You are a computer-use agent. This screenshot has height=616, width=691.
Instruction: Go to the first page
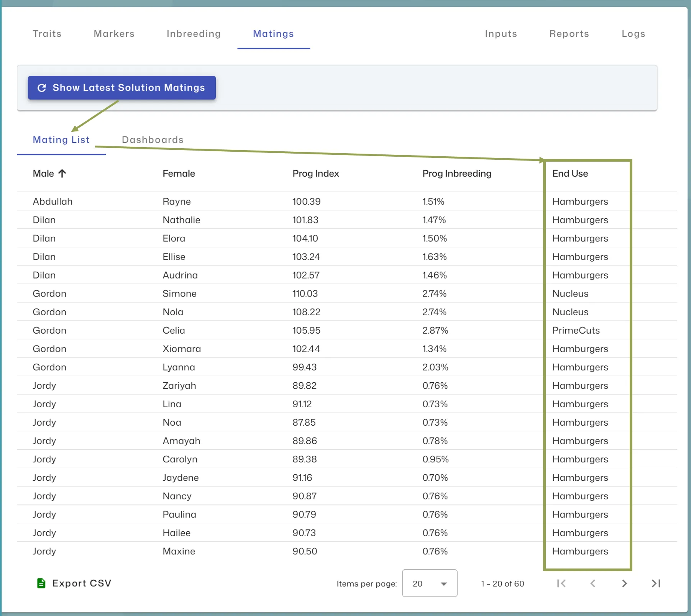pyautogui.click(x=561, y=583)
